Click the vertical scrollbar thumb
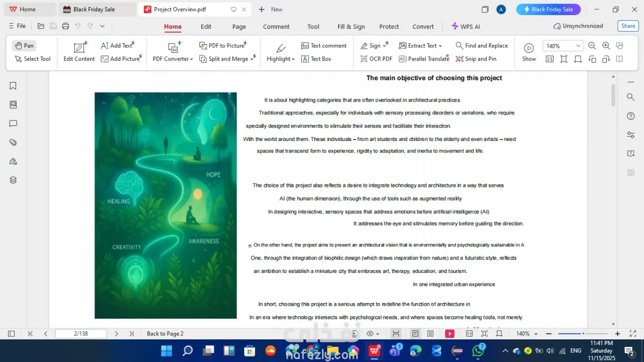Image resolution: width=644 pixels, height=362 pixels. (x=613, y=95)
